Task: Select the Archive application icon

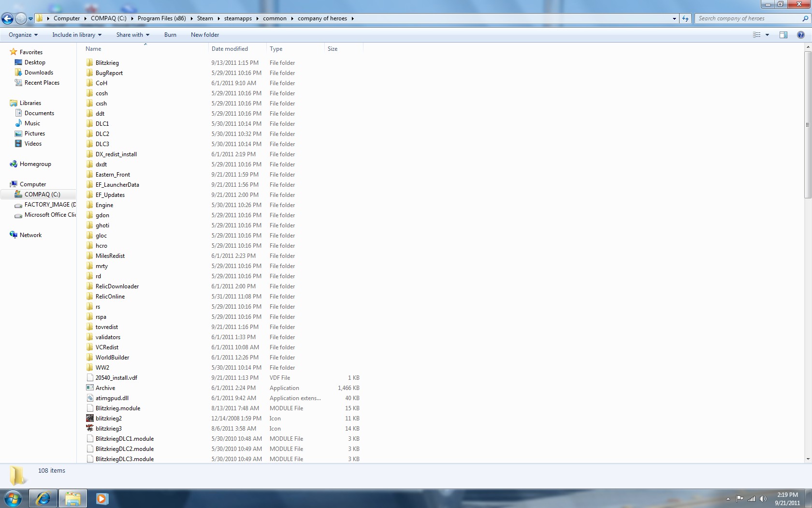Action: coord(90,388)
